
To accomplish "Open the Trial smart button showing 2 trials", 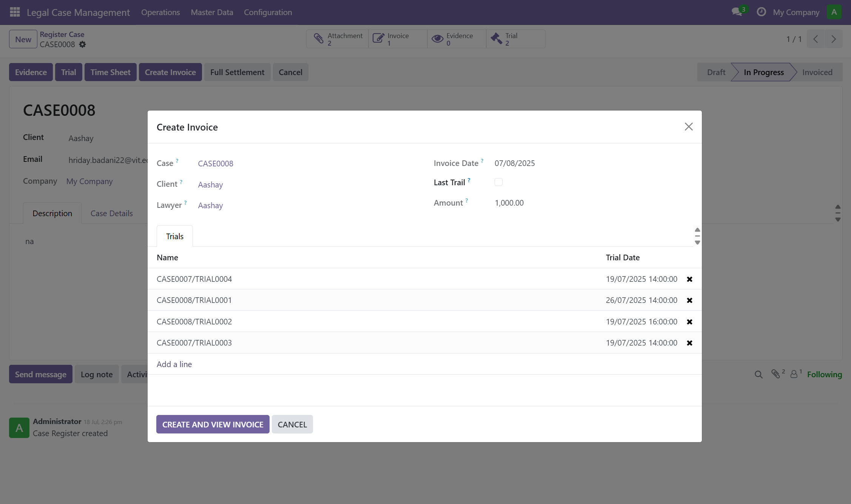I will 516,39.
